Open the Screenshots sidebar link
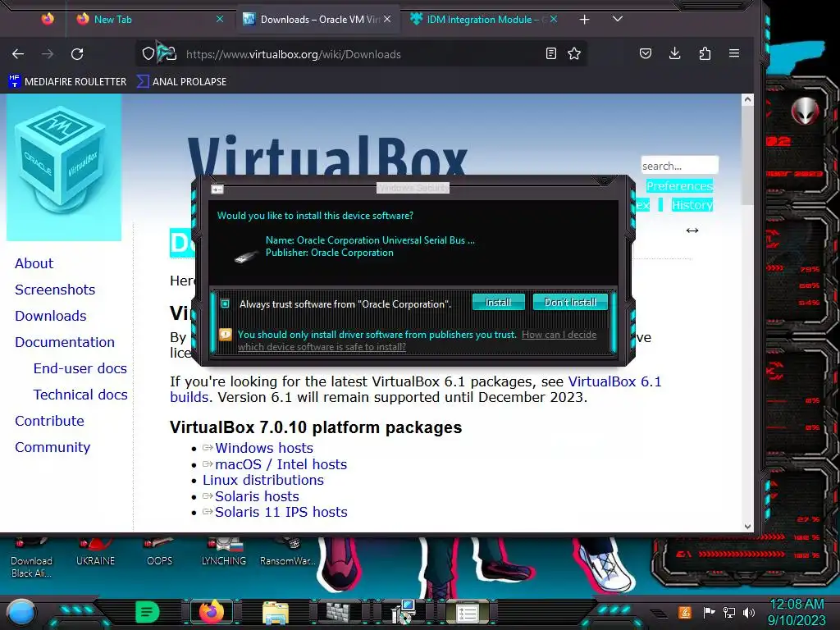Image resolution: width=840 pixels, height=630 pixels. pyautogui.click(x=55, y=290)
